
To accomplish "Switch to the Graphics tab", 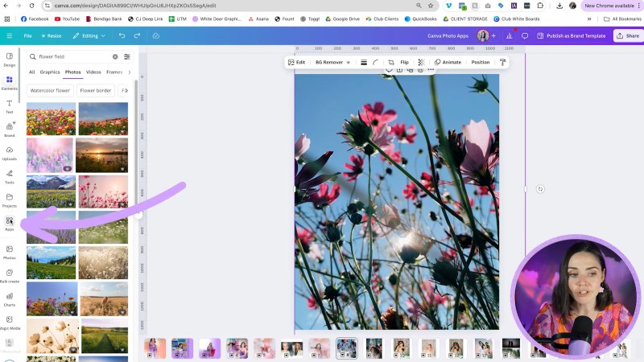I will tap(50, 72).
